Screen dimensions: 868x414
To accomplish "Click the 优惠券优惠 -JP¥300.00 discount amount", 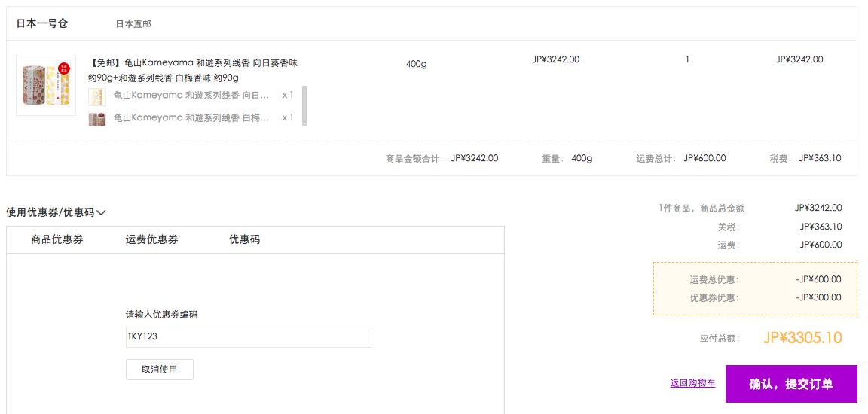I will coord(818,297).
